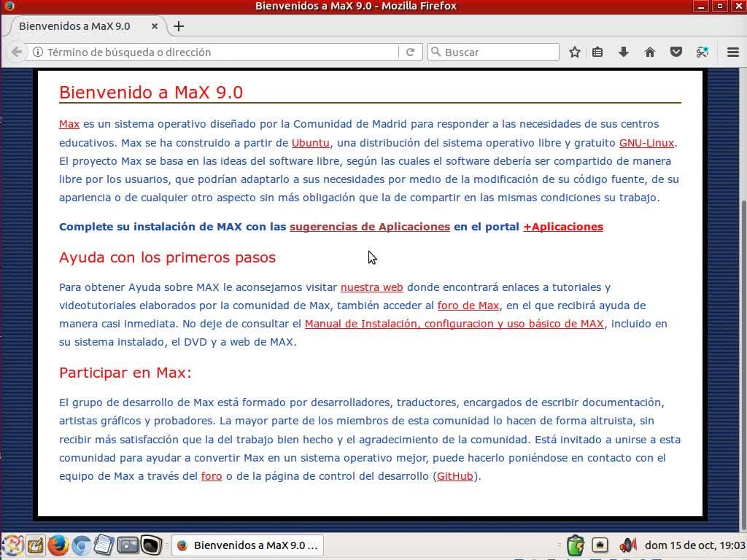
Task: Open the documents files icon in taskbar
Action: coord(104,545)
